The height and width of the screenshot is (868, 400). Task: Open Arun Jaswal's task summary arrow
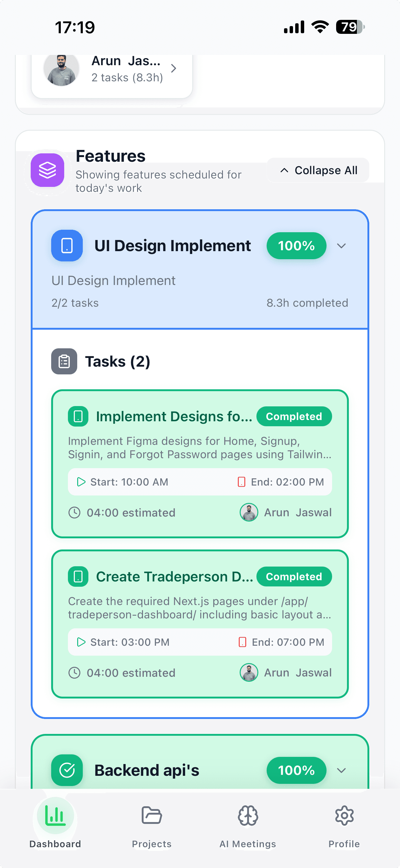point(174,68)
